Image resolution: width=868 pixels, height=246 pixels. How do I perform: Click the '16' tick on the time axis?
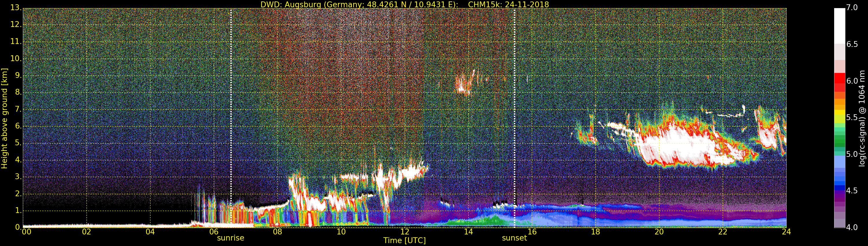click(532, 232)
